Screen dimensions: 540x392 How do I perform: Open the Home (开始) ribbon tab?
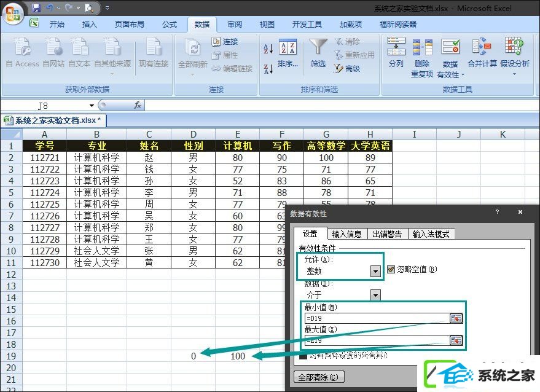point(57,24)
